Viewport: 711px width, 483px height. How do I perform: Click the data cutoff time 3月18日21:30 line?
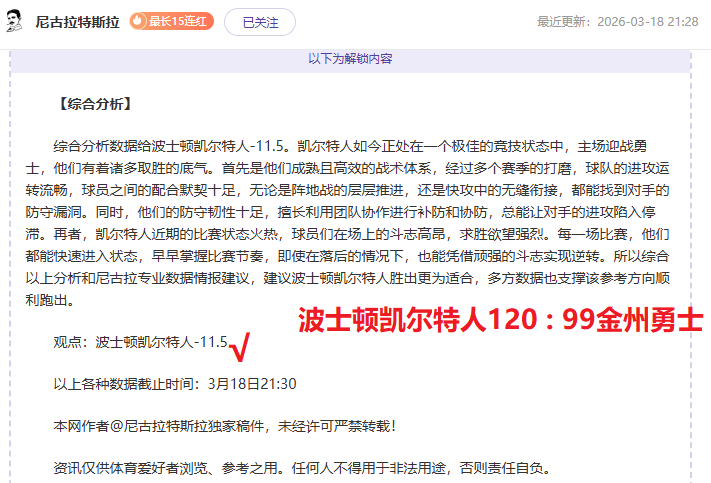(x=175, y=384)
